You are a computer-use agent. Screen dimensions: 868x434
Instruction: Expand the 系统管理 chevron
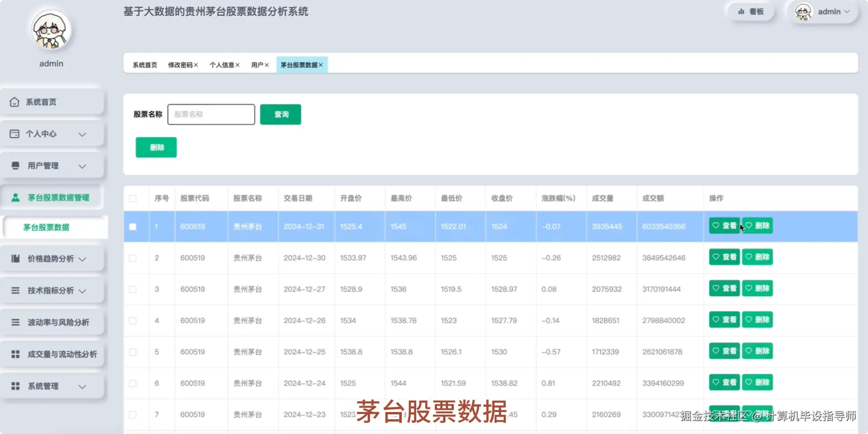click(82, 386)
